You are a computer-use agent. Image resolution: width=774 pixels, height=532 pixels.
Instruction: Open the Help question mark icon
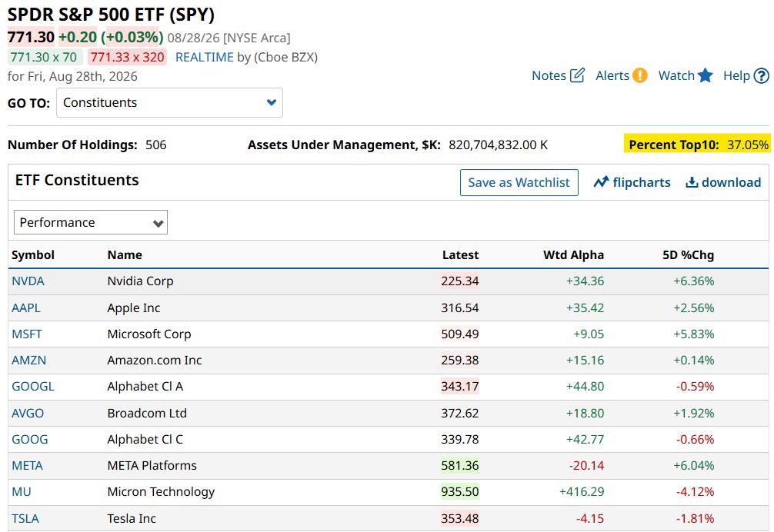point(761,76)
